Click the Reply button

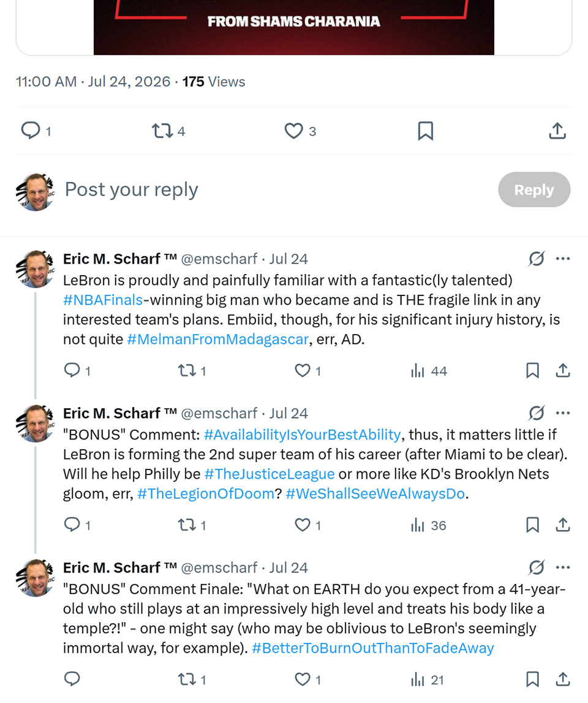pyautogui.click(x=533, y=189)
